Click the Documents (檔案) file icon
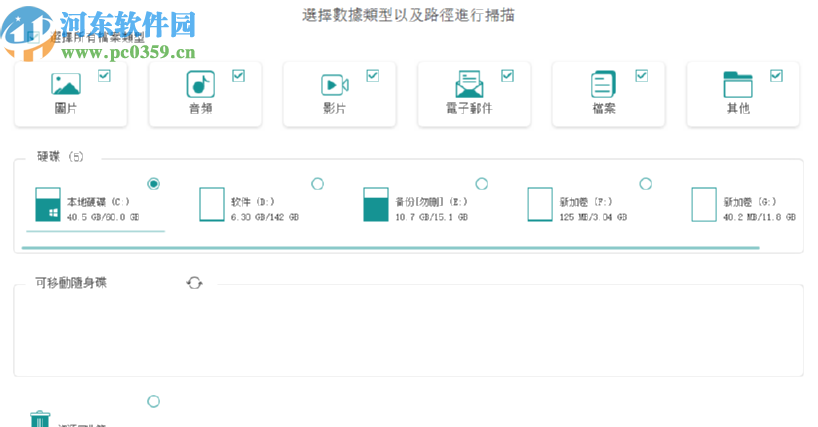The image size is (818, 427). (604, 84)
